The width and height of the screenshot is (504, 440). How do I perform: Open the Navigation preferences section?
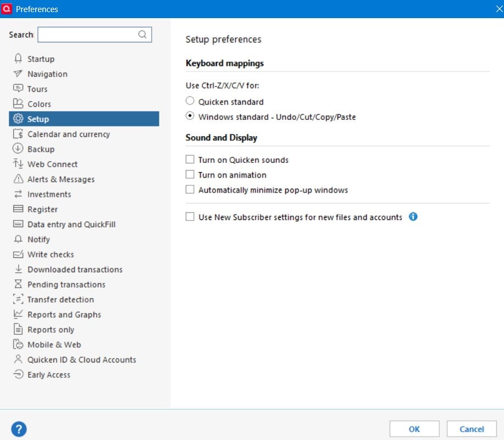[84, 74]
